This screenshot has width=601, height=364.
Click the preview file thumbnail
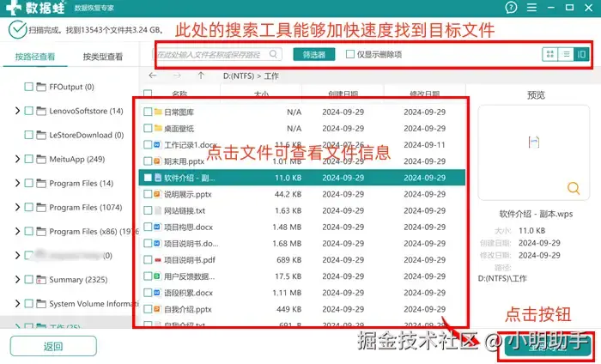533,143
